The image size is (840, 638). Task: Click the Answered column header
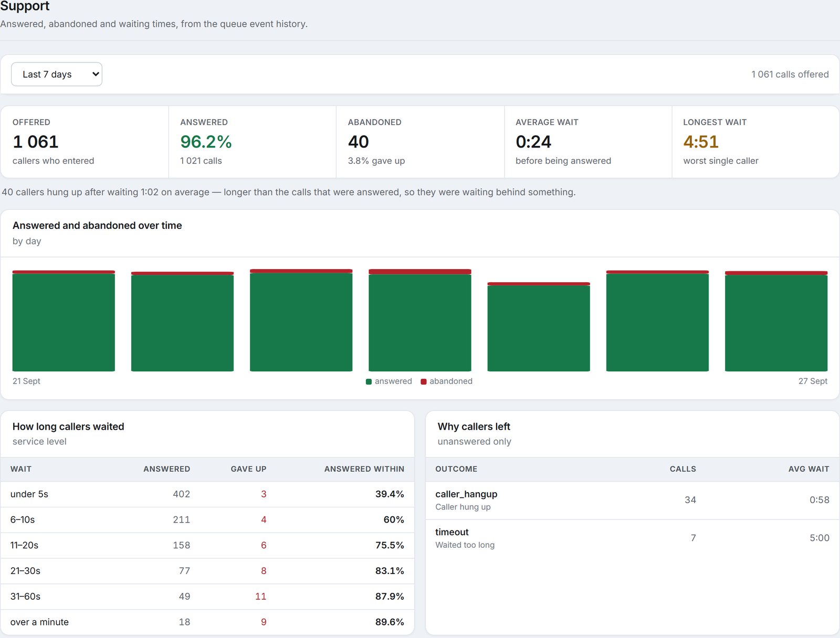coord(167,469)
